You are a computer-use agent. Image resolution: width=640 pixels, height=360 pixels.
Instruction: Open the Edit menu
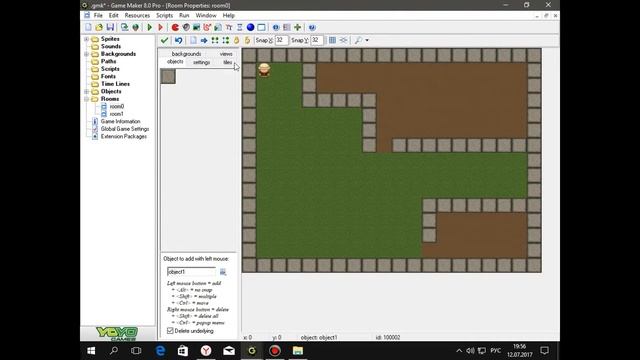113,16
